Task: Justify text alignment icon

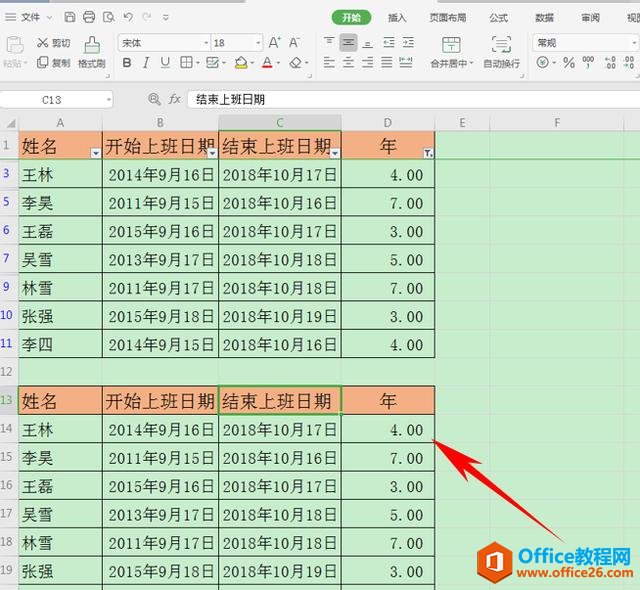Action: pos(387,62)
